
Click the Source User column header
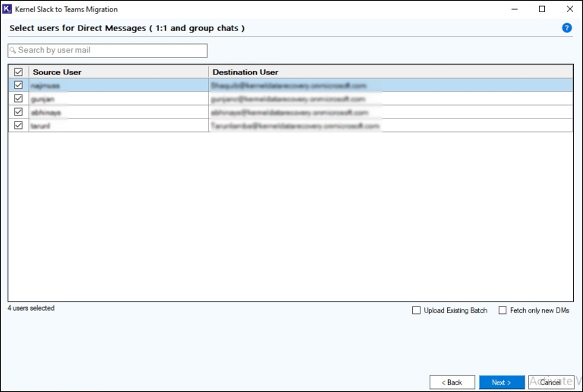(x=118, y=72)
